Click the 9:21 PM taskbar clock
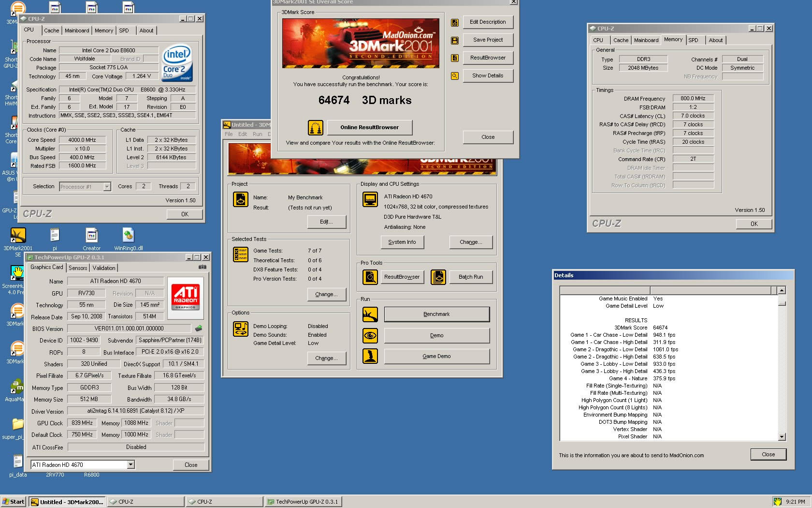This screenshot has height=508, width=812. click(795, 502)
